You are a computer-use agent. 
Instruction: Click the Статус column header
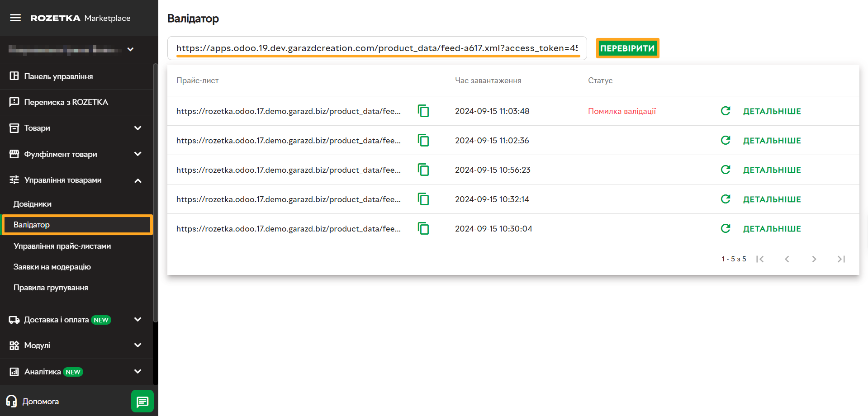(600, 80)
